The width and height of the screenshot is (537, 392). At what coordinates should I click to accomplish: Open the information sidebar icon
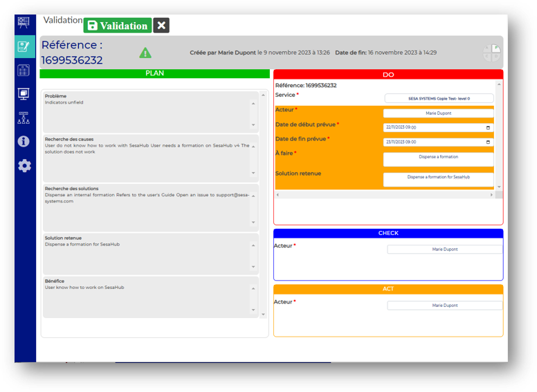(24, 142)
